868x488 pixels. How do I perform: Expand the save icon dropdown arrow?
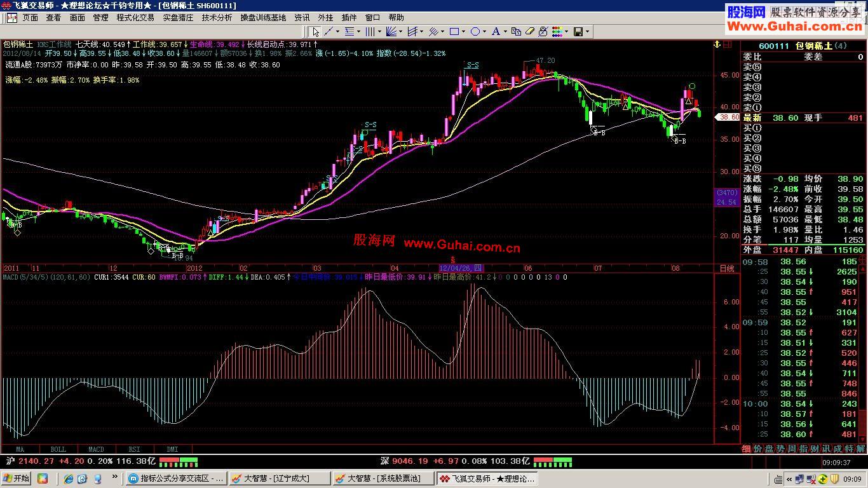click(x=587, y=31)
